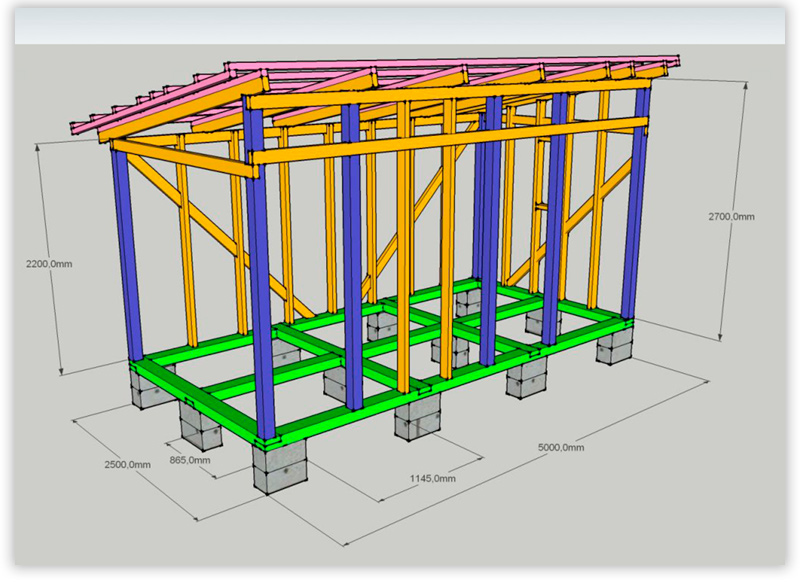Select the 1145,0mm spacing dimension label
The width and height of the screenshot is (800, 582).
[433, 478]
